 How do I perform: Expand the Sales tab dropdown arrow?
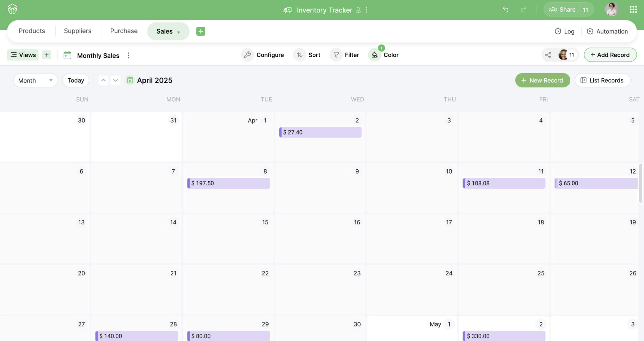[179, 32]
